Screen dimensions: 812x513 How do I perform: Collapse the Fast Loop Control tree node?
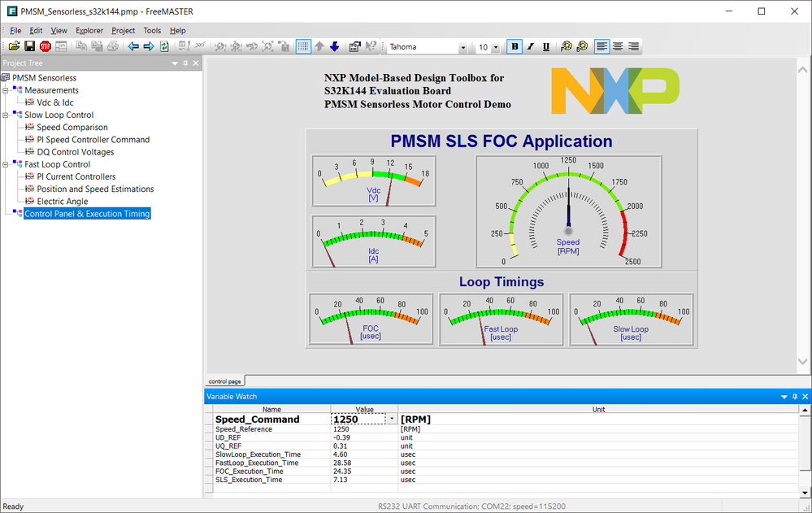[5, 164]
